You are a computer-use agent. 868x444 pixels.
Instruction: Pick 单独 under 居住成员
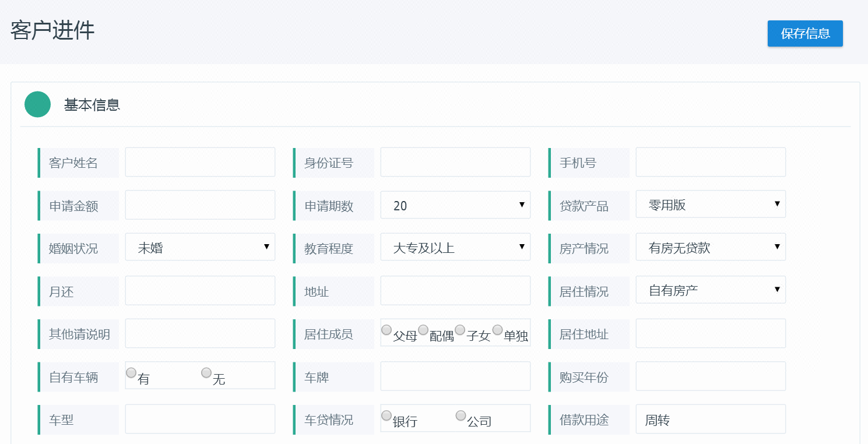click(x=497, y=330)
